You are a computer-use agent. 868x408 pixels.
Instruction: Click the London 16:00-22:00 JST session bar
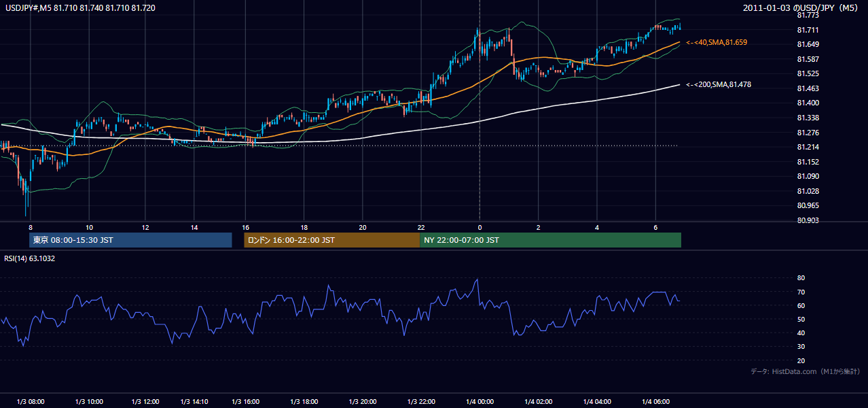pos(331,240)
